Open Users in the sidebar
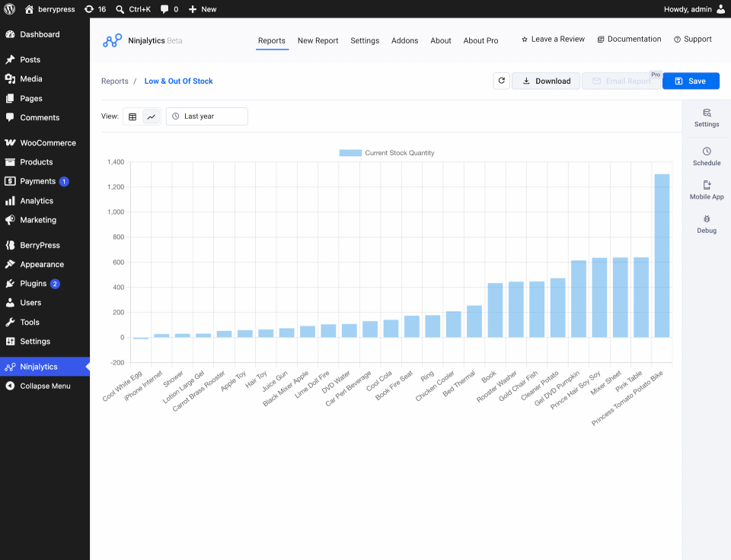The width and height of the screenshot is (731, 560). tap(45, 303)
